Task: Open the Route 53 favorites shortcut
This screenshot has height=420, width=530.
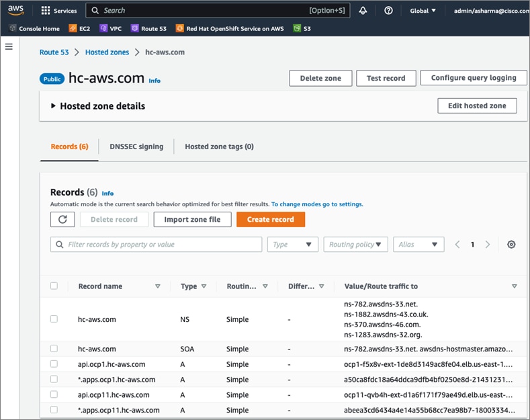Action: tap(148, 28)
